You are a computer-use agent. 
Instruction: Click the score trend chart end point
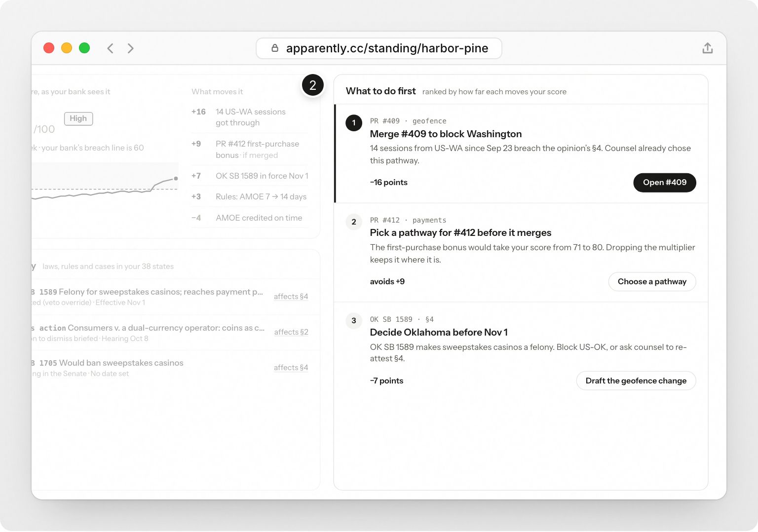click(x=176, y=179)
